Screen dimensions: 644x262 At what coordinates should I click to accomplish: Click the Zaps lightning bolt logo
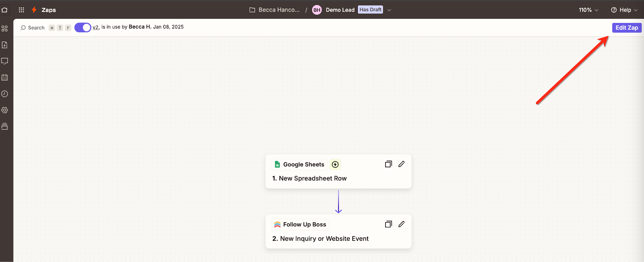(34, 10)
